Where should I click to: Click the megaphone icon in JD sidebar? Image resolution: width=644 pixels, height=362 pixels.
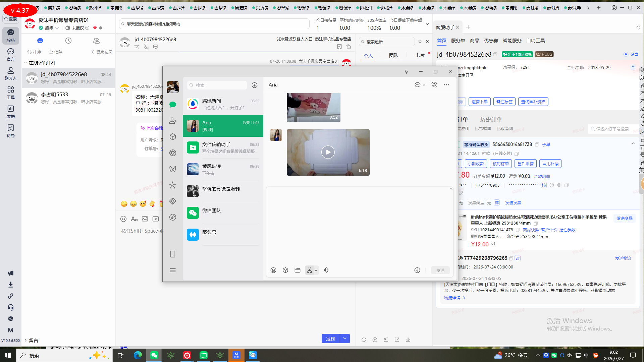point(11,273)
